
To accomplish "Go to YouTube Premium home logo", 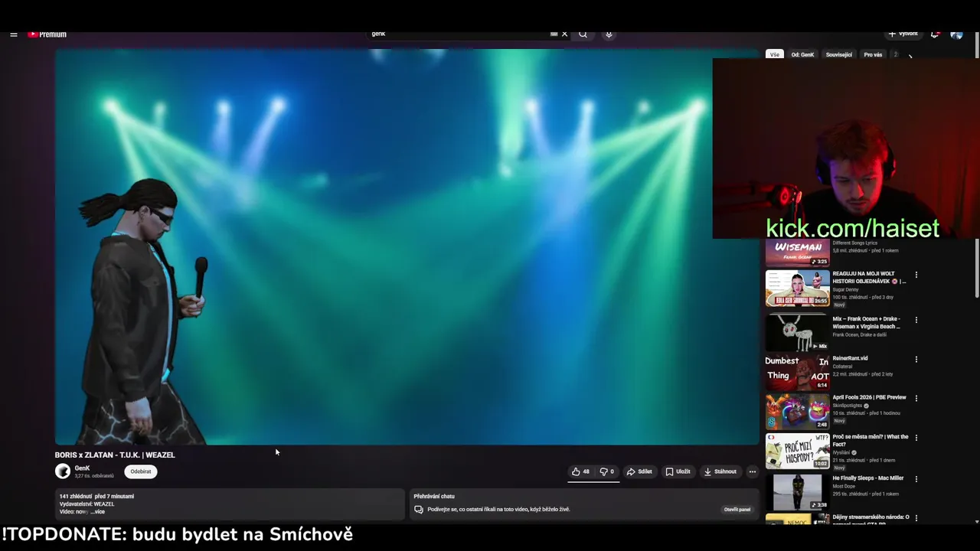I will click(47, 34).
